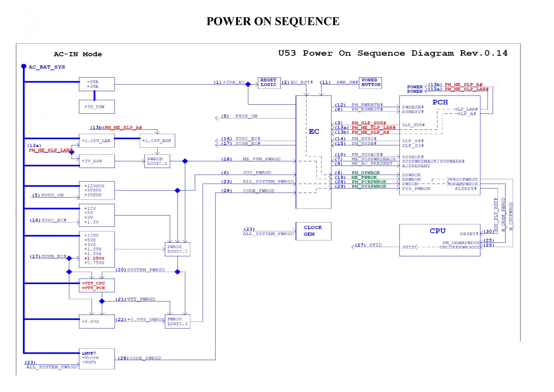Click the +VTT_CPU +VTT_PCH red box
Screen dimensions: 554x392
coord(97,286)
